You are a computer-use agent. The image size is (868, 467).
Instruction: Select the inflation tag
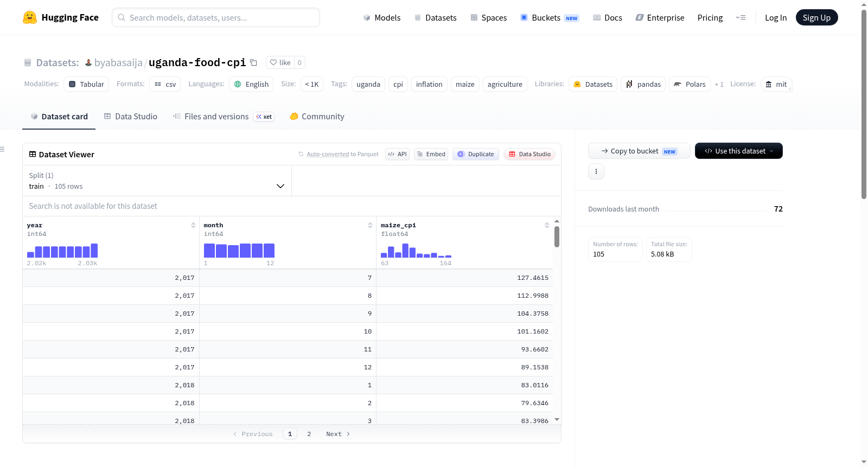(429, 84)
